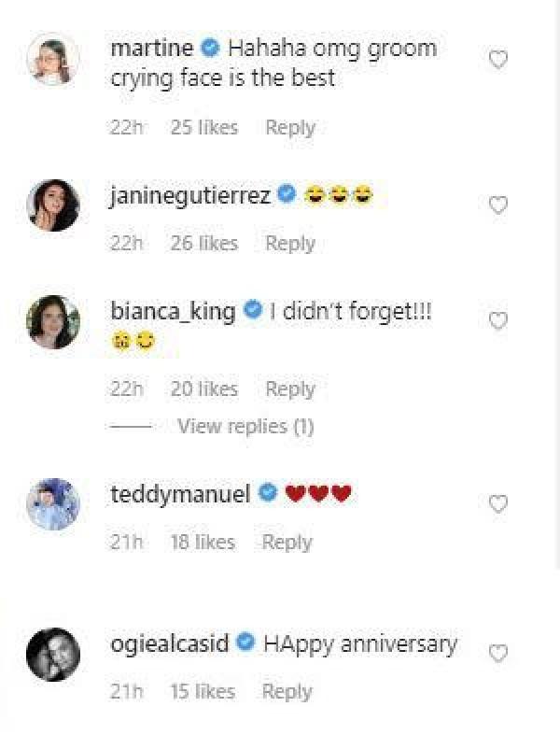Like janinegutierrez's comment with the heart

[498, 205]
